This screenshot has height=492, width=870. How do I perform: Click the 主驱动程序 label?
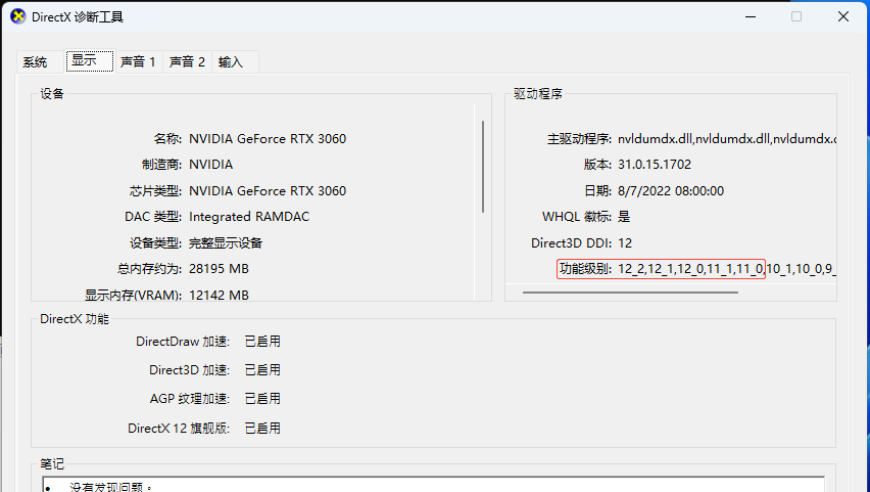click(579, 139)
